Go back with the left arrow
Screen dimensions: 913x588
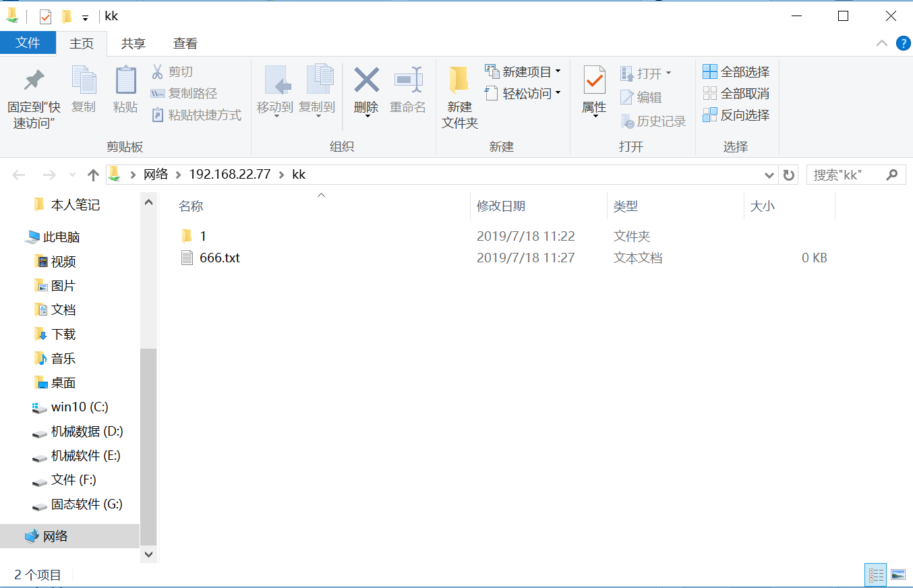19,175
